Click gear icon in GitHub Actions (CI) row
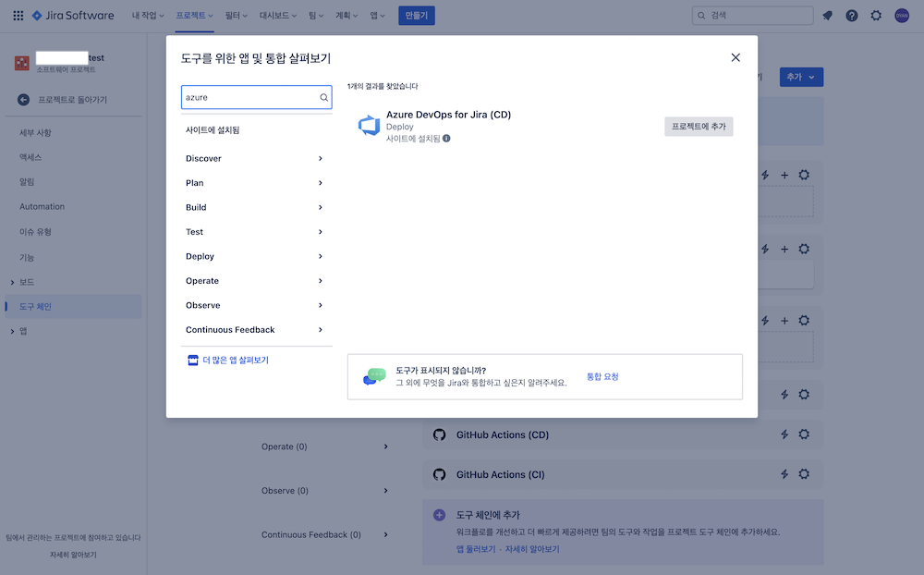The width and height of the screenshot is (924, 575). click(804, 474)
